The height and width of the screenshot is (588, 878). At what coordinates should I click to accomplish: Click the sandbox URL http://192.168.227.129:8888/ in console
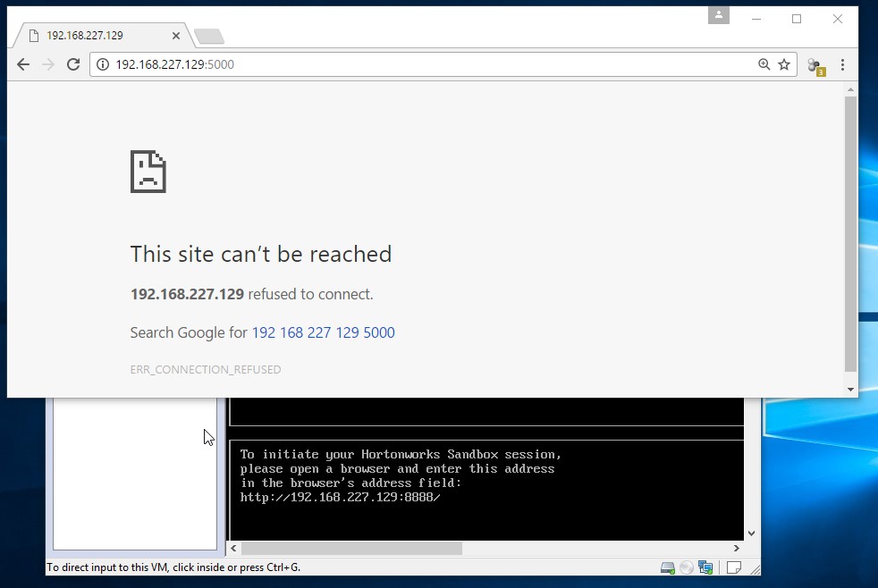coord(340,498)
